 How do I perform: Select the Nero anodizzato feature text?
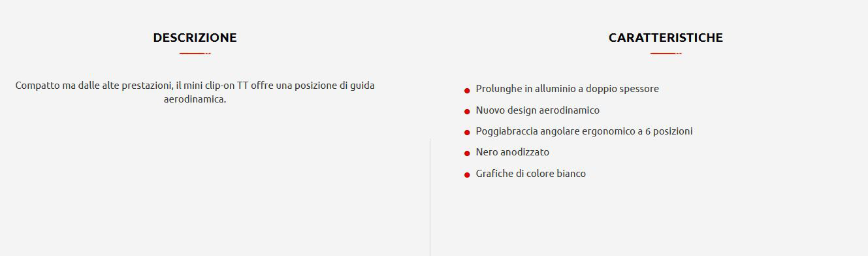tap(513, 152)
